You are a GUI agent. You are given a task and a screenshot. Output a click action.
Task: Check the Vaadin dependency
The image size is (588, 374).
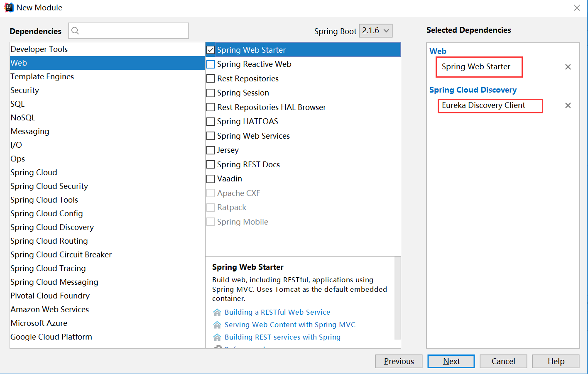point(211,179)
